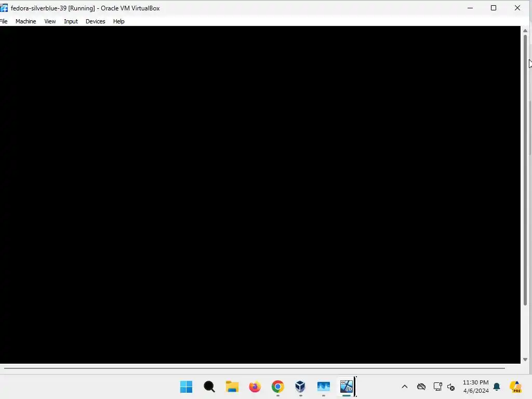This screenshot has width=532, height=399.
Task: Click the cloud sync tray icon
Action: pyautogui.click(x=421, y=387)
